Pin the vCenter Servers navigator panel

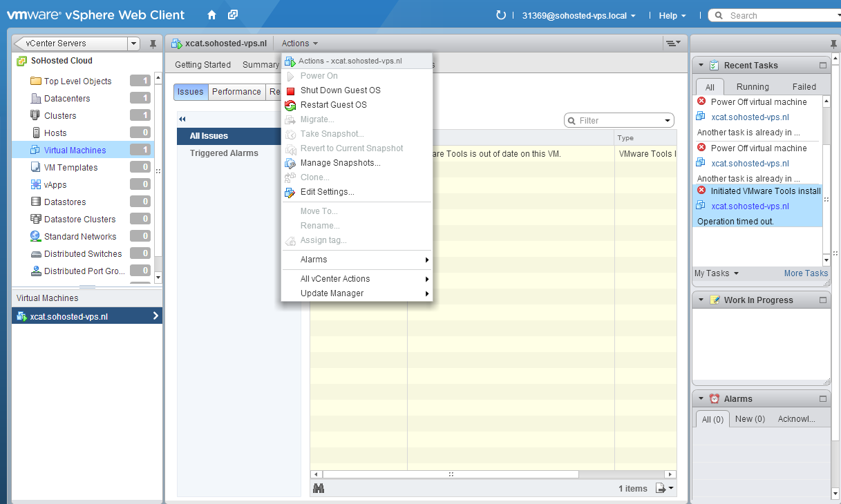point(153,44)
